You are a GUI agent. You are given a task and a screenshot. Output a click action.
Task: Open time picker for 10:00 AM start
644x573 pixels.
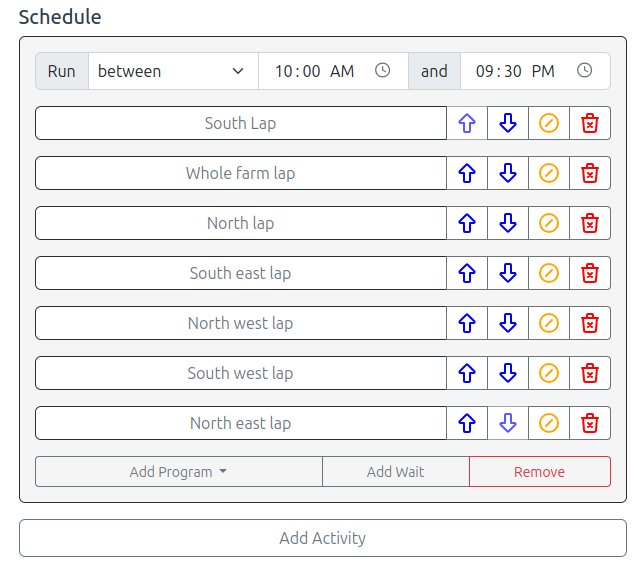click(x=382, y=70)
